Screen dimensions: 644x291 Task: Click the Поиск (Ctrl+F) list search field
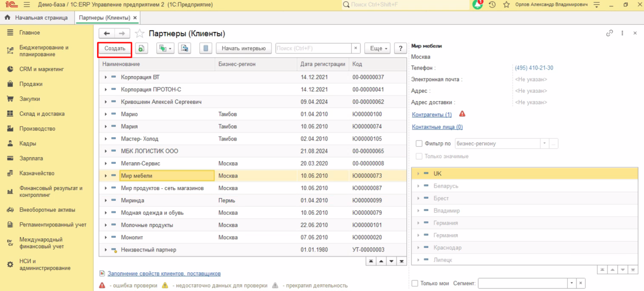click(x=313, y=48)
